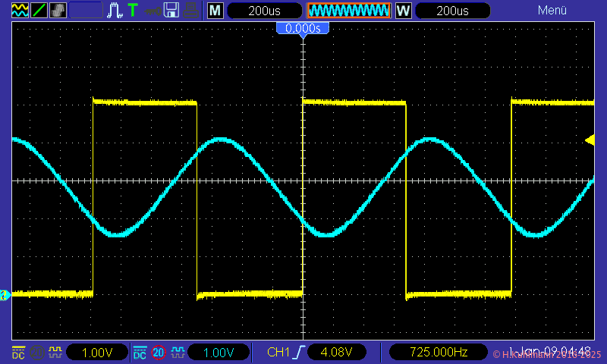Image resolution: width=607 pixels, height=364 pixels.
Task: Click the M main timebase icon
Action: (x=215, y=11)
